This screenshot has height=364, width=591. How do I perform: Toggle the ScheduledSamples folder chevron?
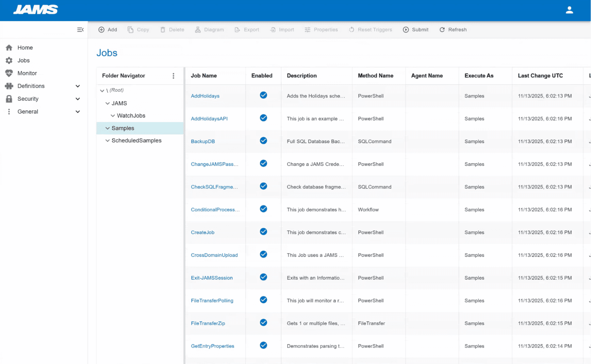coord(108,140)
